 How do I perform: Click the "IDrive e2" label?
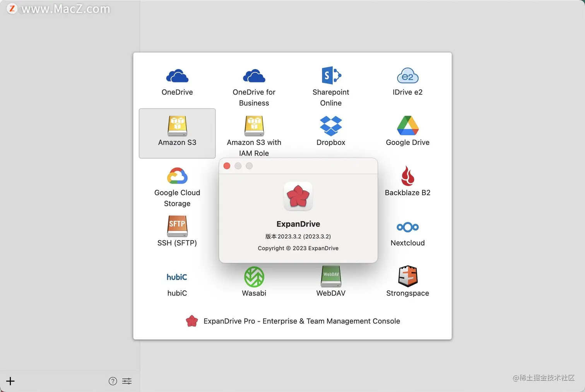408,92
